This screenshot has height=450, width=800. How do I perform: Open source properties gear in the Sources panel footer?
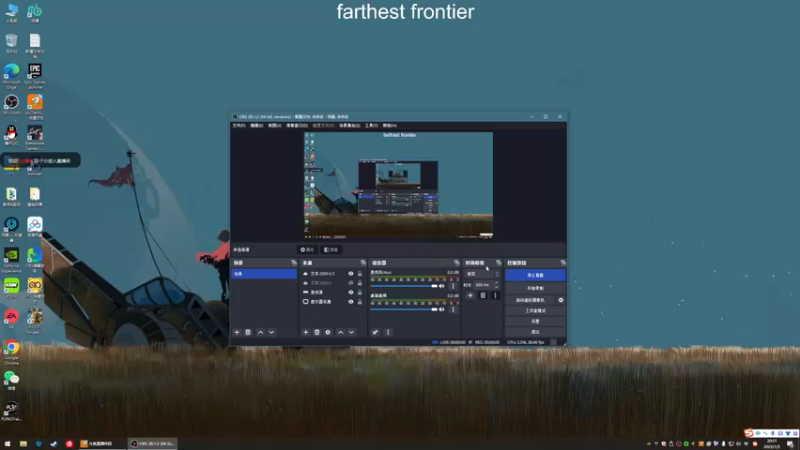(x=328, y=332)
